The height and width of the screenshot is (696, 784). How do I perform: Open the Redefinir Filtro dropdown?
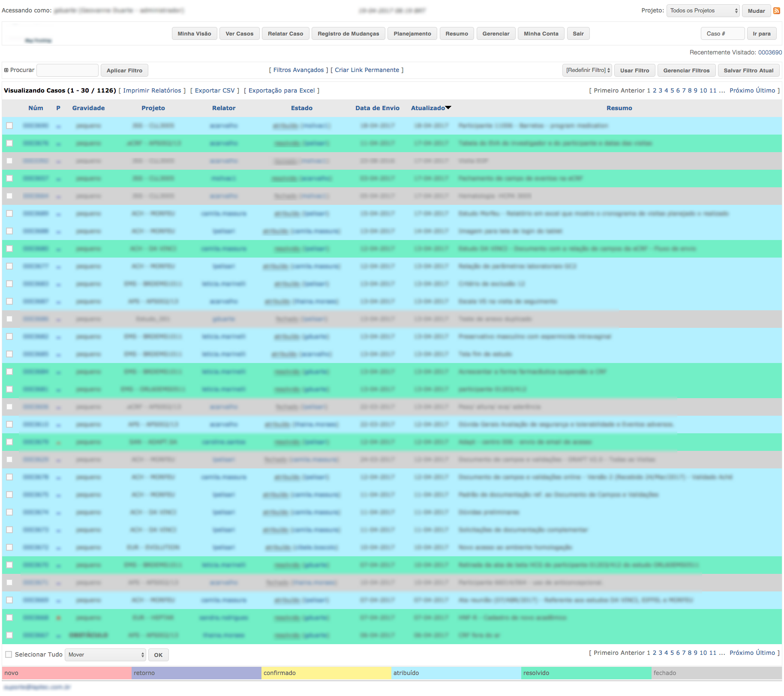pos(587,70)
